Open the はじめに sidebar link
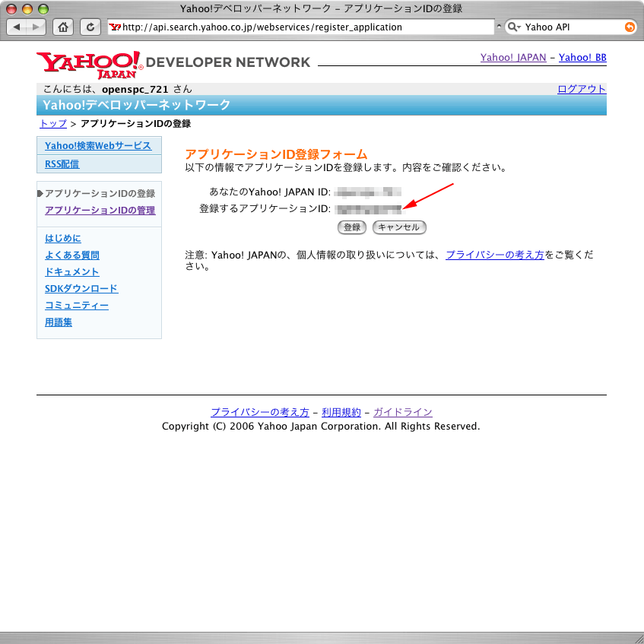644x644 pixels. (x=63, y=238)
